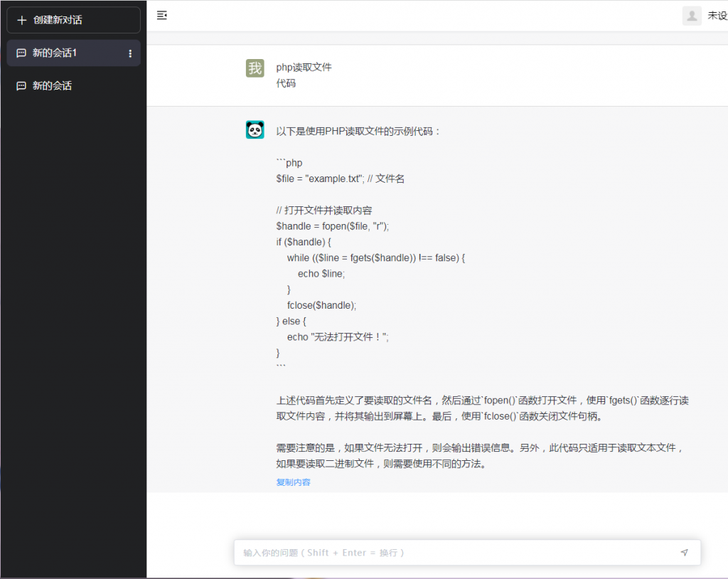The width and height of the screenshot is (728, 579).
Task: Select the 新的会话1 conversation
Action: tap(73, 53)
